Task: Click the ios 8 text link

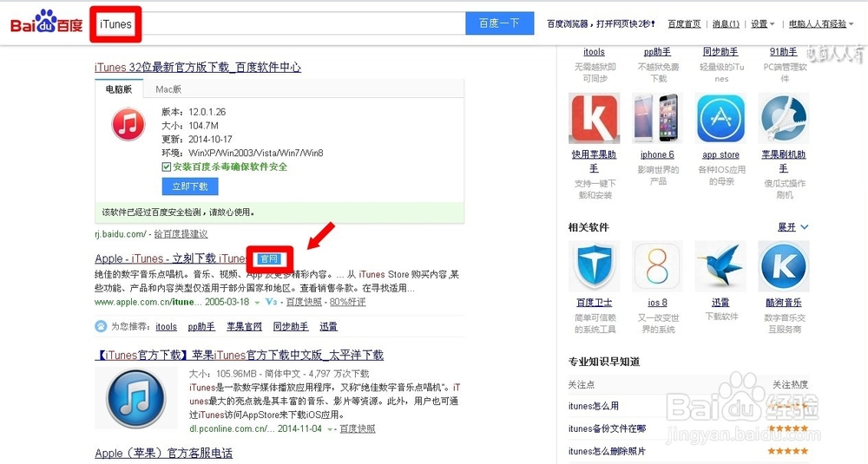Action: click(657, 303)
